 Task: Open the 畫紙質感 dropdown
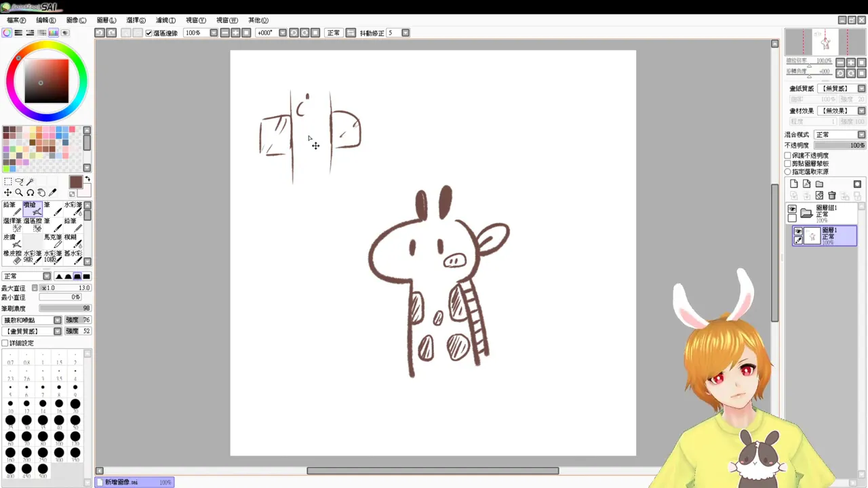pyautogui.click(x=861, y=88)
